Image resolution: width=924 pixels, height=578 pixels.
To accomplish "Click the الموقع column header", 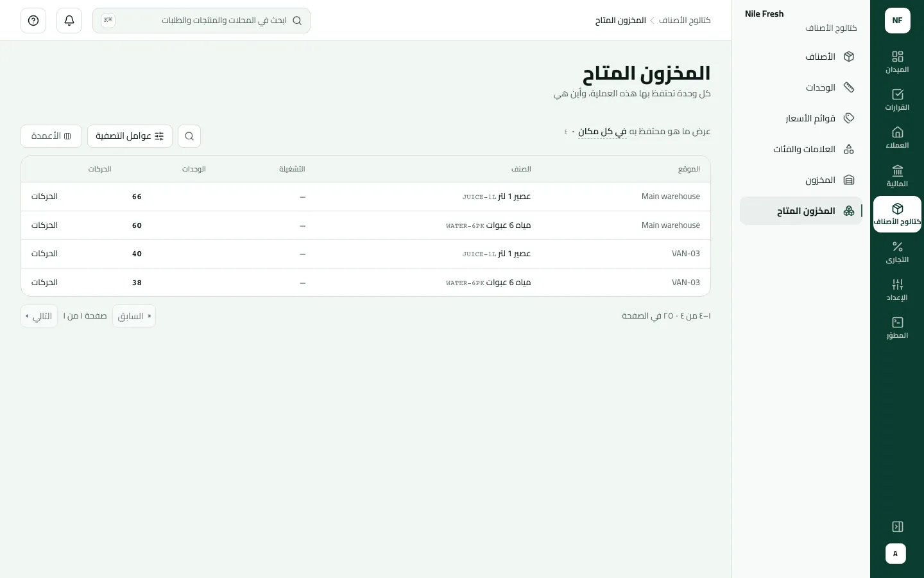I will click(689, 170).
